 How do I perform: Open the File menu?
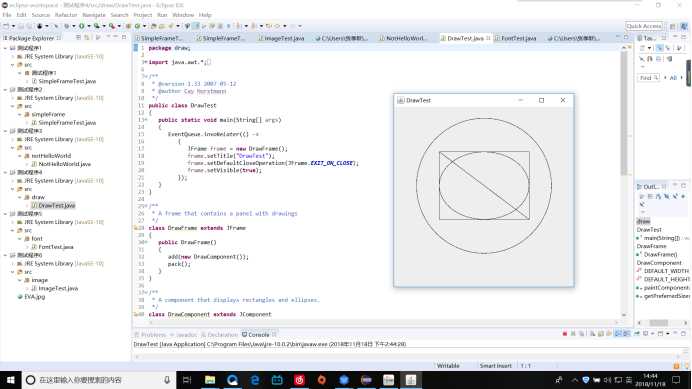pyautogui.click(x=7, y=15)
